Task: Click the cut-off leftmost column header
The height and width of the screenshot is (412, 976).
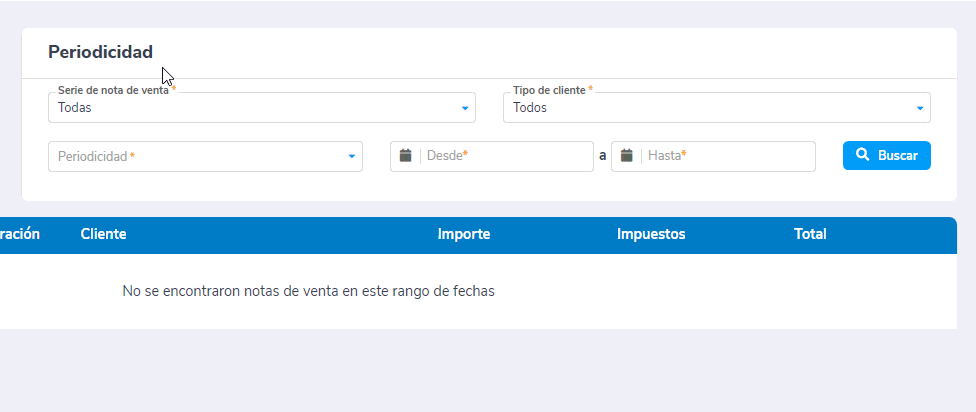Action: click(19, 234)
